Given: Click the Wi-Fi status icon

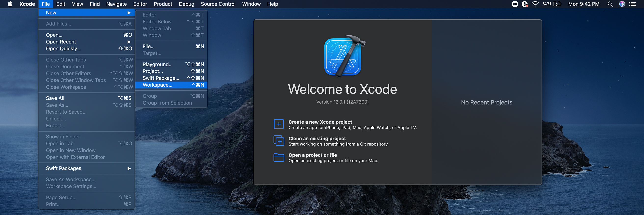Looking at the screenshot, I should click(535, 4).
